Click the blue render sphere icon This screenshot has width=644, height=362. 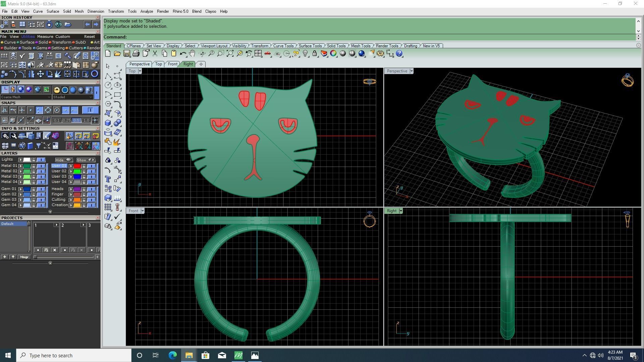(362, 54)
